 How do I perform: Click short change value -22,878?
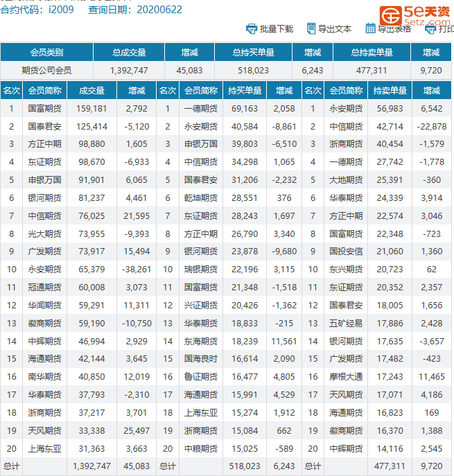coord(432,126)
